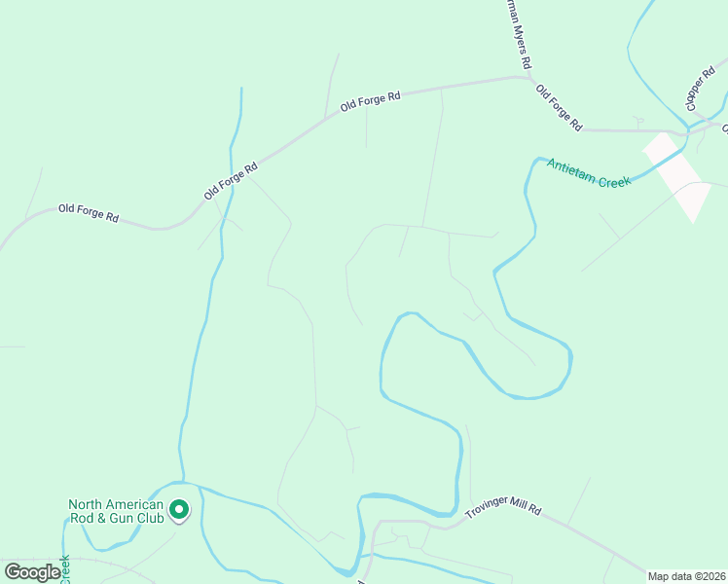Click the Trovinger Mill Rd label
This screenshot has width=728, height=584.
click(x=503, y=506)
